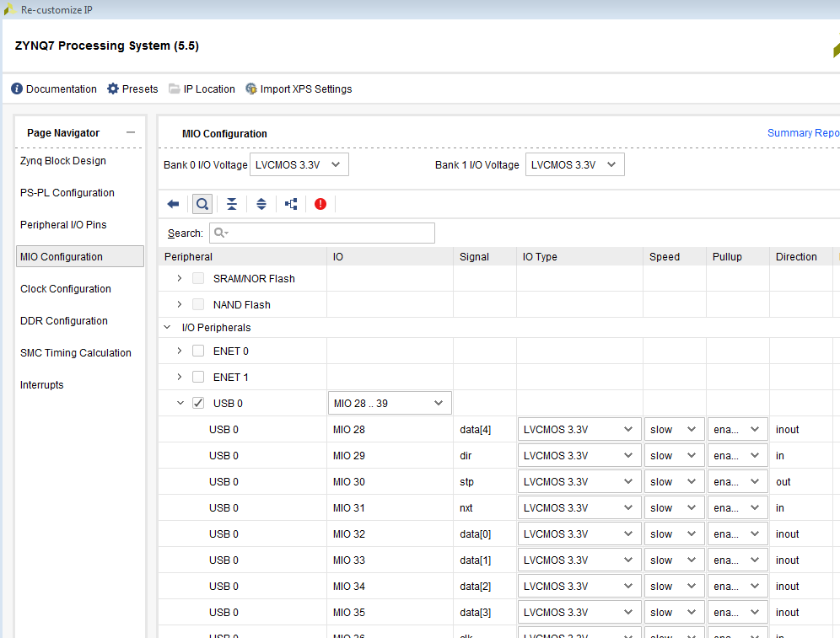Expand the ENET 0 row

180,351
